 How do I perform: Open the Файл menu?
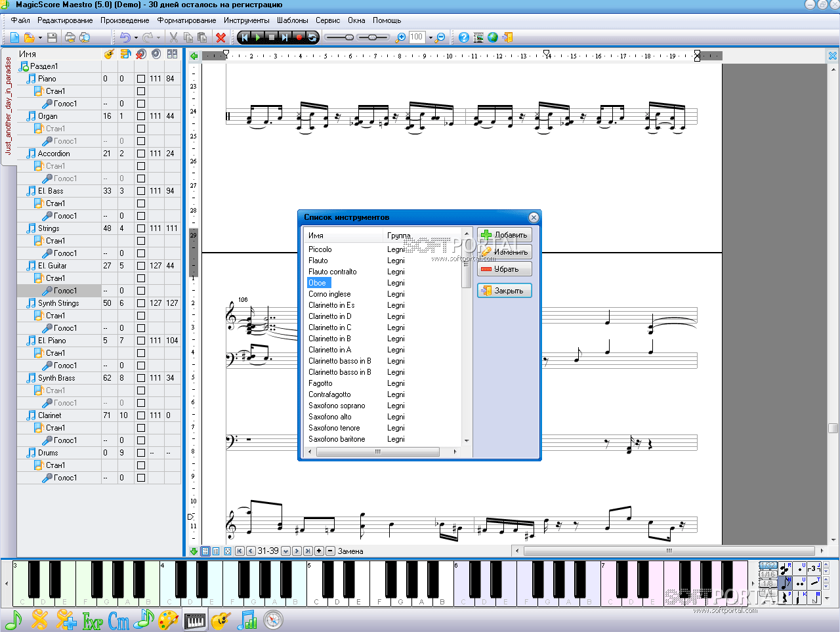pyautogui.click(x=20, y=20)
